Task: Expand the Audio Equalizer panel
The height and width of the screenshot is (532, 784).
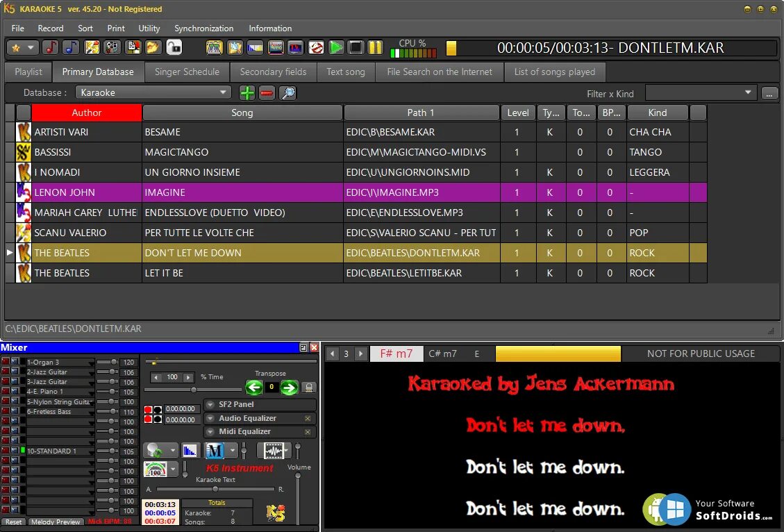Action: click(x=210, y=418)
